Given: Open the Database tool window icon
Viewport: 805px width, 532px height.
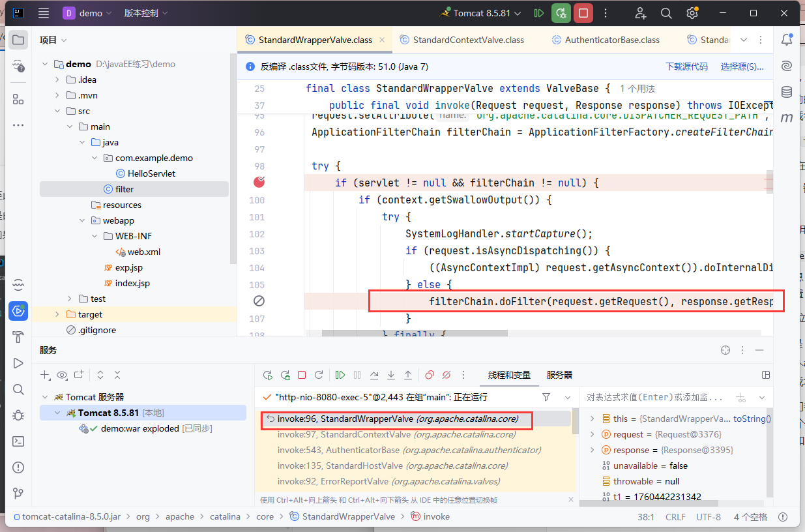Looking at the screenshot, I should (787, 91).
